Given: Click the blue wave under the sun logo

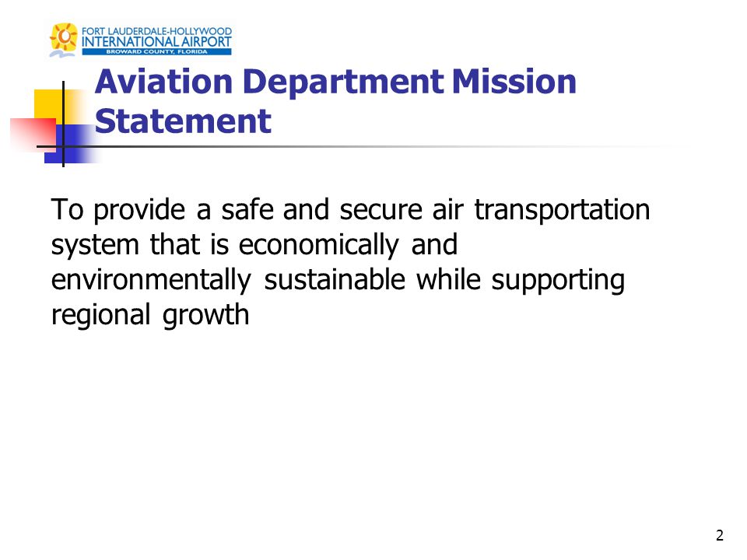Looking at the screenshot, I should [x=62, y=54].
